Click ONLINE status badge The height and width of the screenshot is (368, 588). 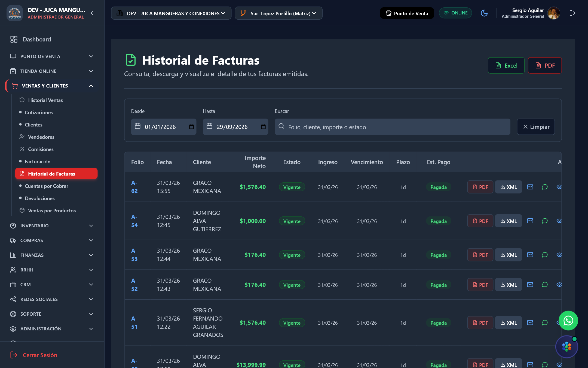point(455,13)
